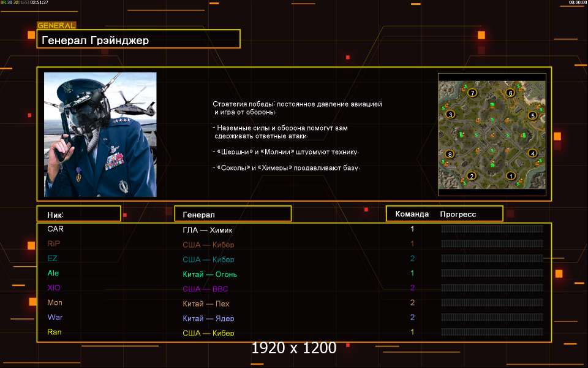Select the Китай — Огонь general entry

(x=209, y=274)
